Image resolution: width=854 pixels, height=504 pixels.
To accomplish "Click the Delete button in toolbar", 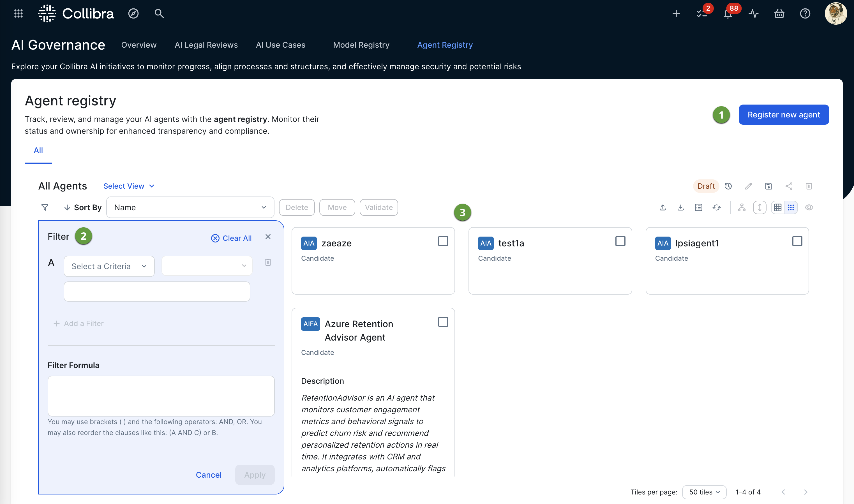I will [297, 207].
